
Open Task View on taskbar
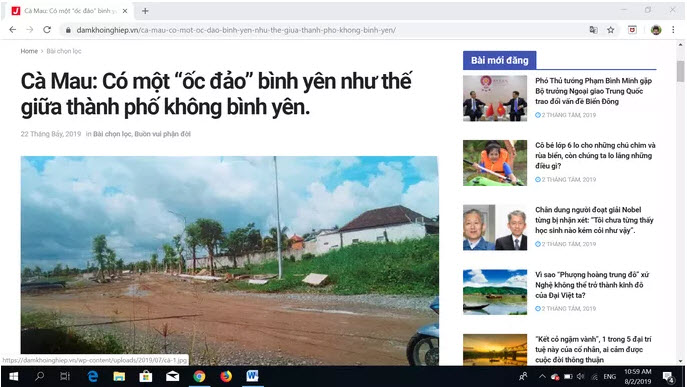coord(65,376)
